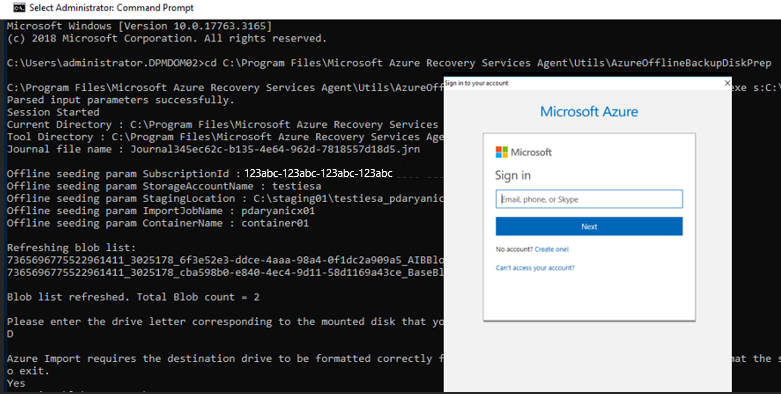Click the Microsoft Windows Version line
The height and width of the screenshot is (394, 781).
pyautogui.click(x=139, y=26)
